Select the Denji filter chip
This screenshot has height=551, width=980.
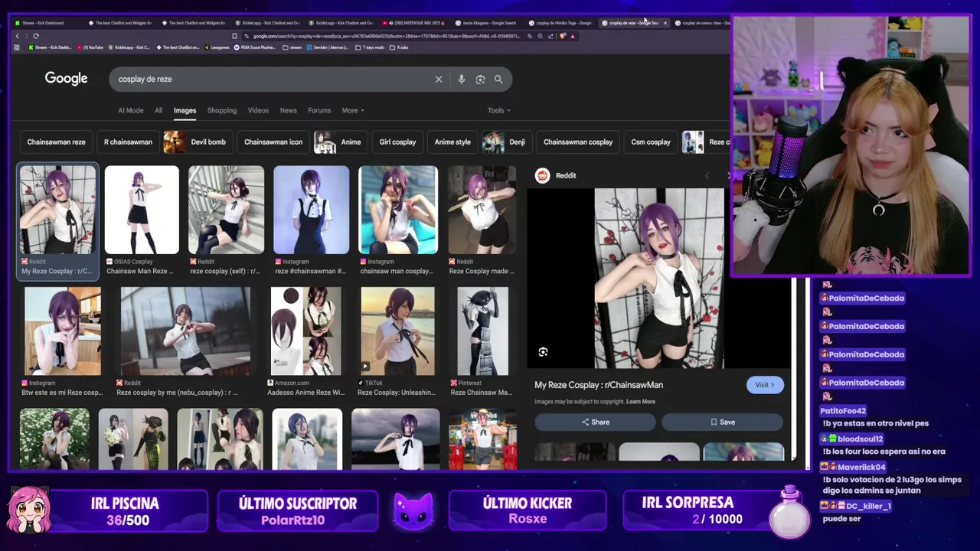[506, 142]
